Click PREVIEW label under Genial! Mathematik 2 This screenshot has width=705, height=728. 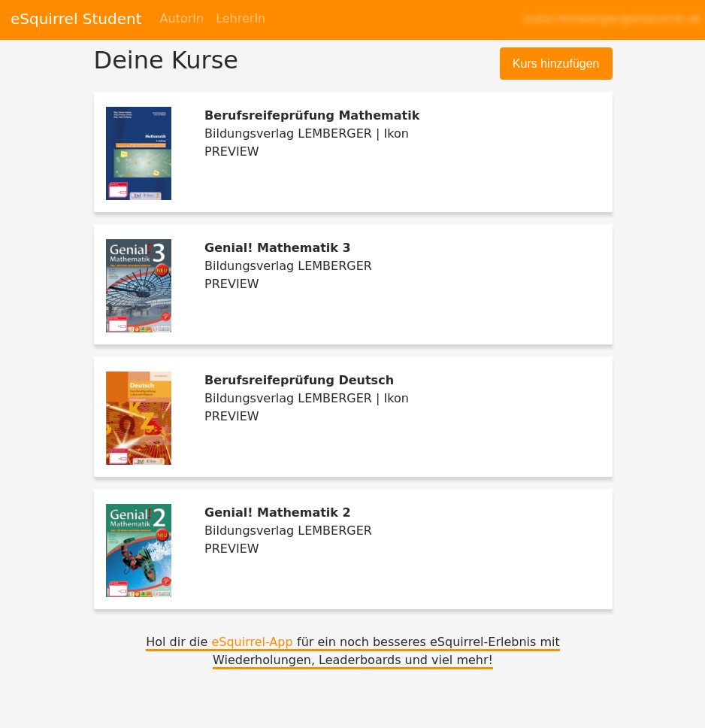tap(231, 549)
